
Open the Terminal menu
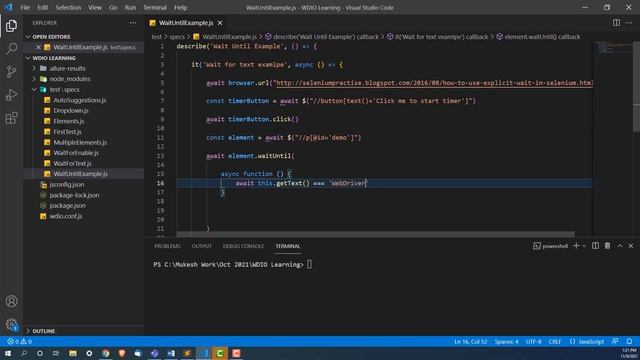(x=155, y=7)
